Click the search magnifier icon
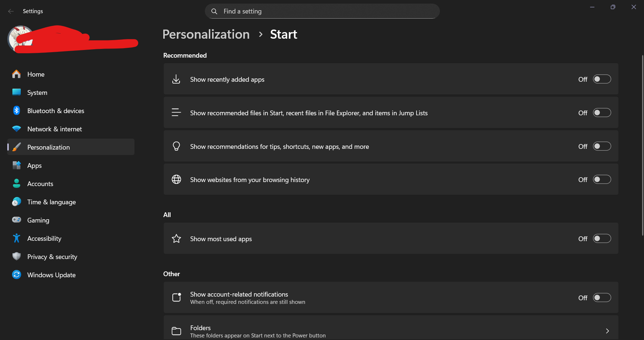 pos(214,11)
